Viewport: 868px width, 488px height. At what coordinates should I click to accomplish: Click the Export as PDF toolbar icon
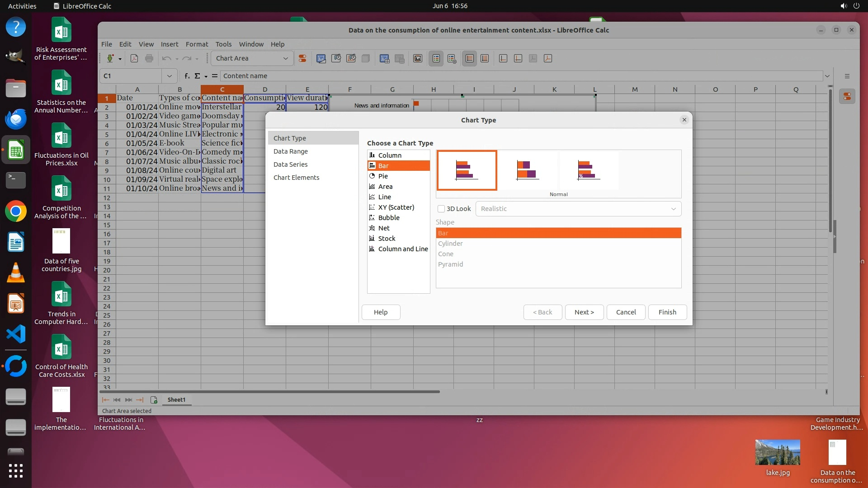tap(134, 58)
